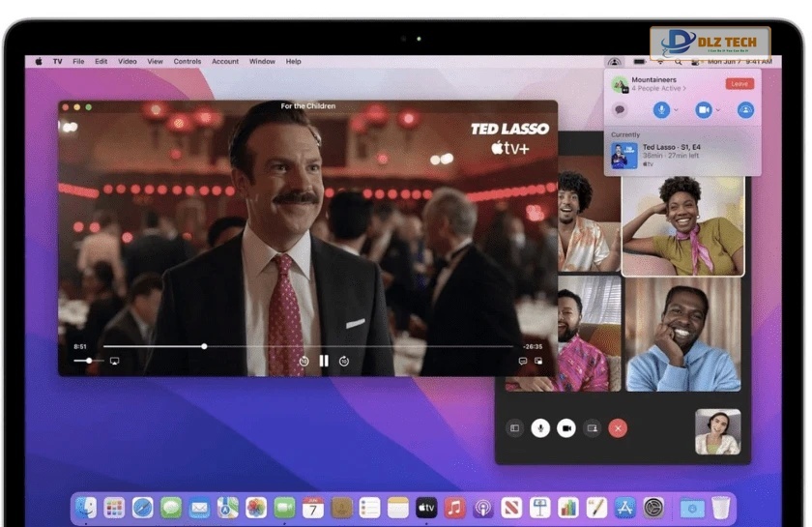The height and width of the screenshot is (527, 812).
Task: Turn off the camera in the FaceTime window
Action: pos(566,427)
